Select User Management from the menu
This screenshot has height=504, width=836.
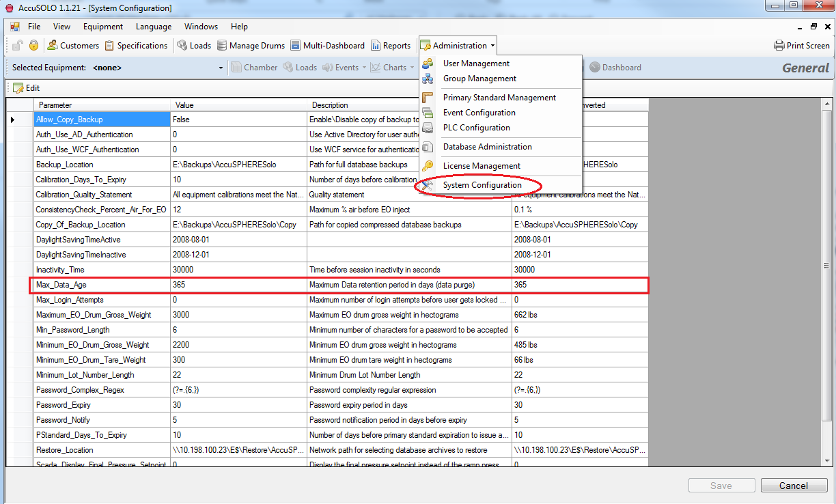[476, 64]
